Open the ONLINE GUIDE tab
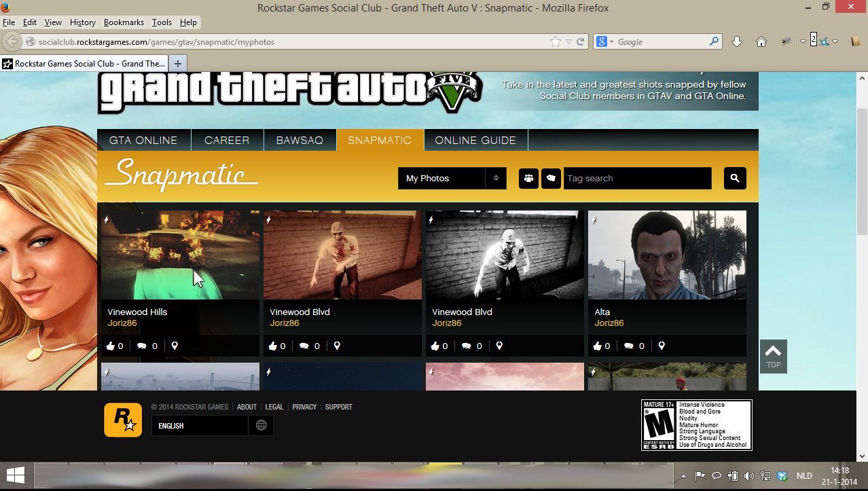Screen dimensions: 868x491 coord(475,140)
